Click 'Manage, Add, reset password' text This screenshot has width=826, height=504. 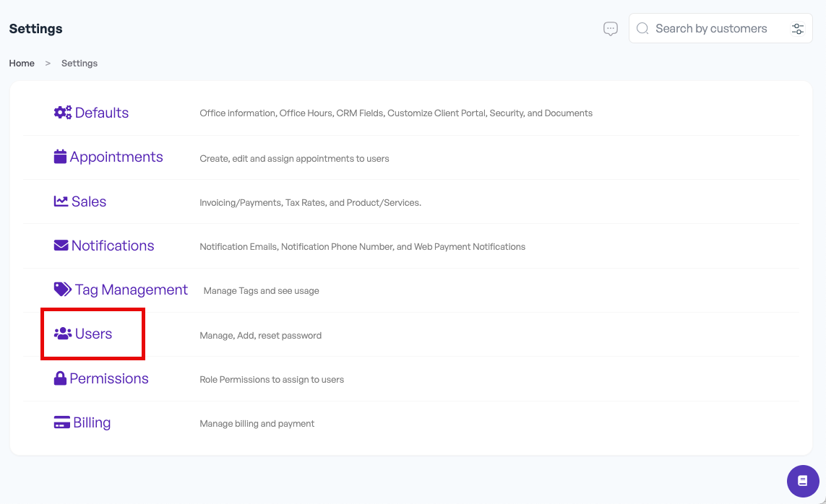261,336
